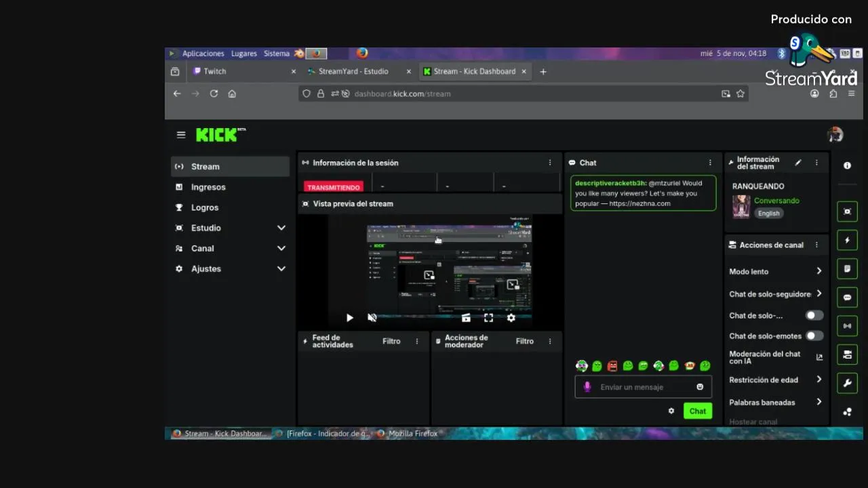The height and width of the screenshot is (488, 868).
Task: Toggle stream preview widget in right rail
Action: coord(847,211)
